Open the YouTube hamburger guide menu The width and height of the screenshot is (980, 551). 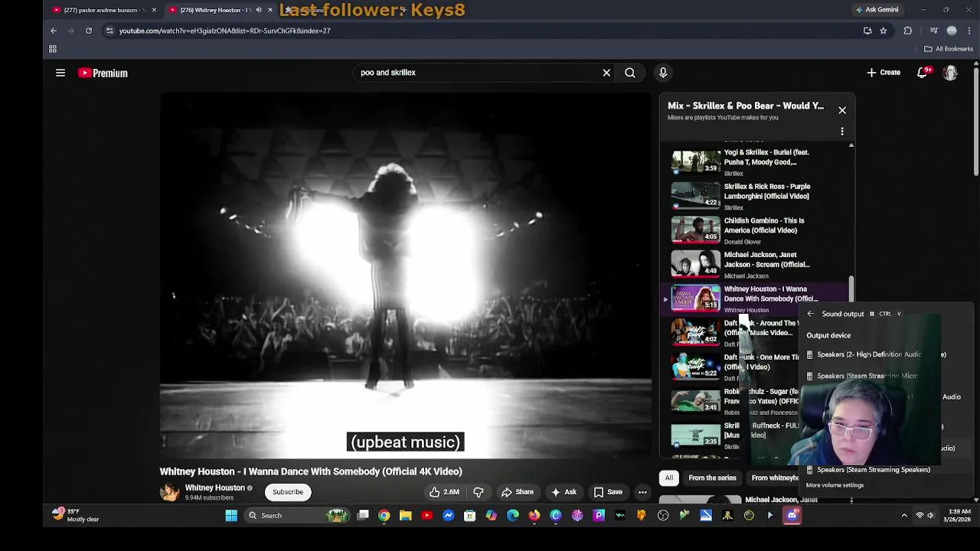tap(60, 73)
